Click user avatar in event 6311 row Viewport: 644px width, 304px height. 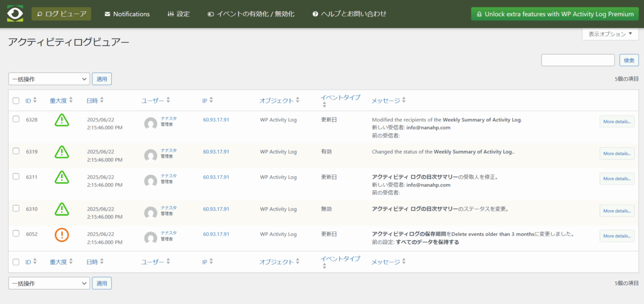point(151,181)
